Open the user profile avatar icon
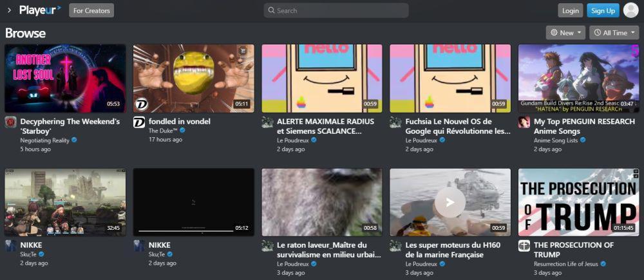 630,10
